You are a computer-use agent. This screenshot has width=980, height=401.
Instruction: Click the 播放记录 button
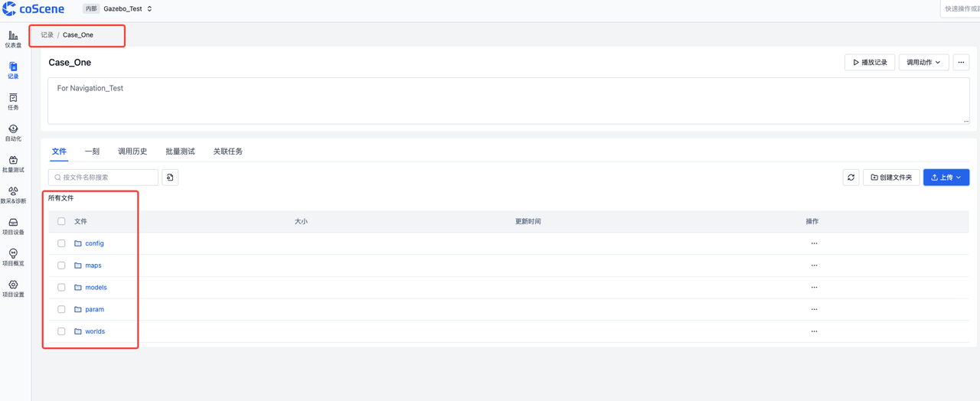[x=869, y=63]
